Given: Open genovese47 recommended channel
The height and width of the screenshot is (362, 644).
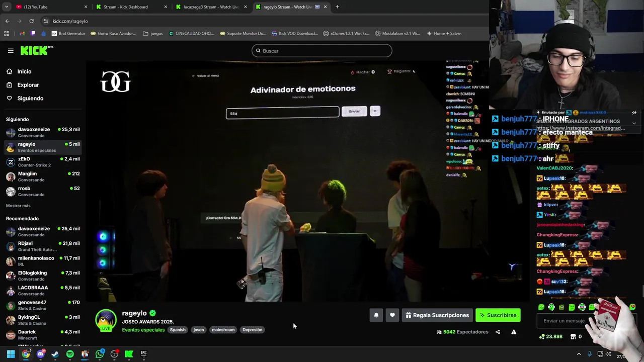Looking at the screenshot, I should 43,305.
